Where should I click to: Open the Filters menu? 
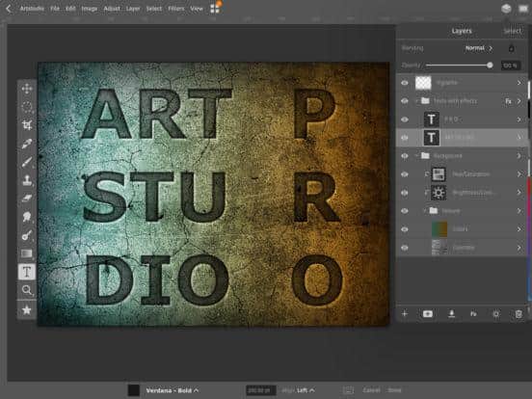pyautogui.click(x=175, y=9)
